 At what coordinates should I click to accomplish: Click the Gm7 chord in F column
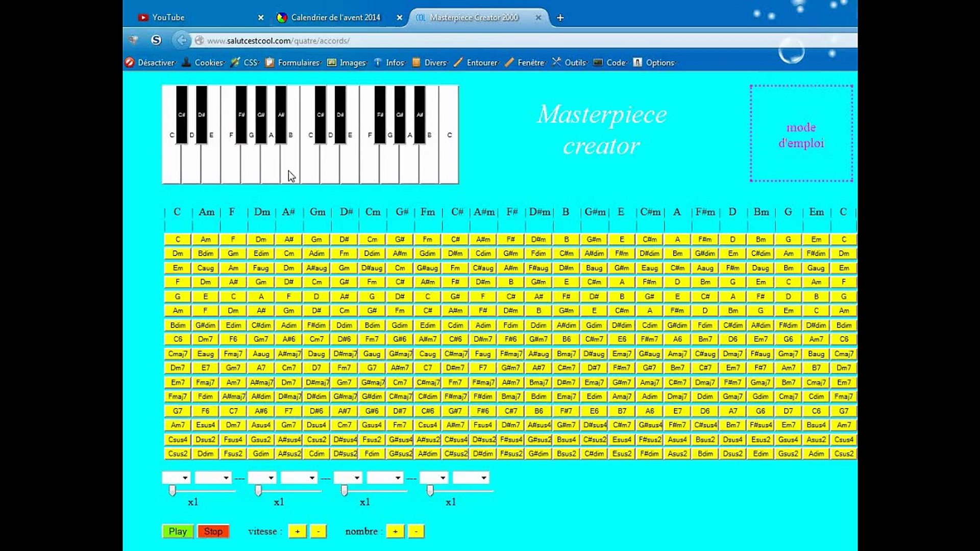point(233,368)
